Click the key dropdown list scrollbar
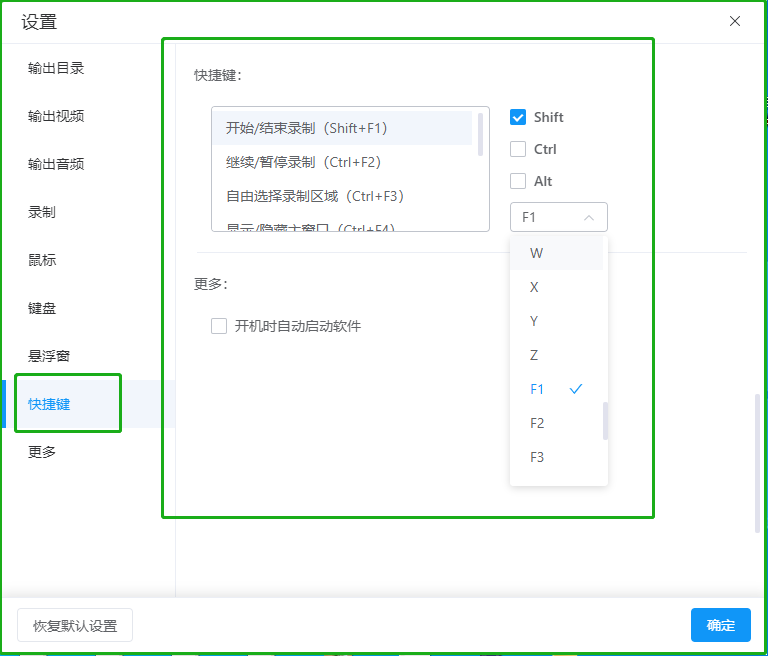768x656 pixels. [x=605, y=421]
